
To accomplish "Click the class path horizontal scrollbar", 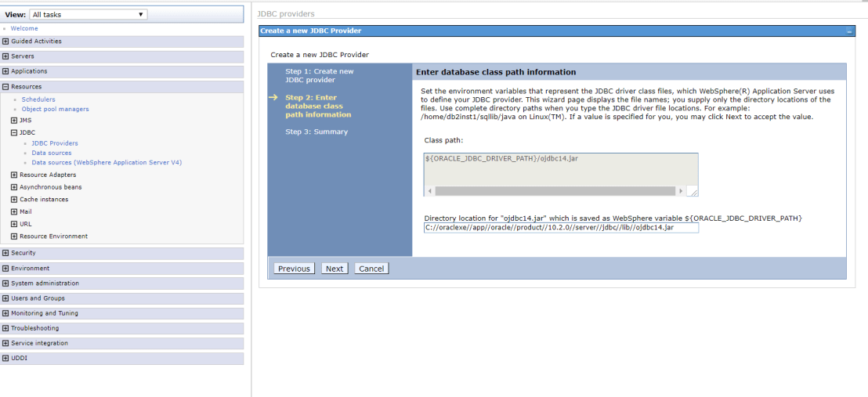I will pyautogui.click(x=555, y=191).
